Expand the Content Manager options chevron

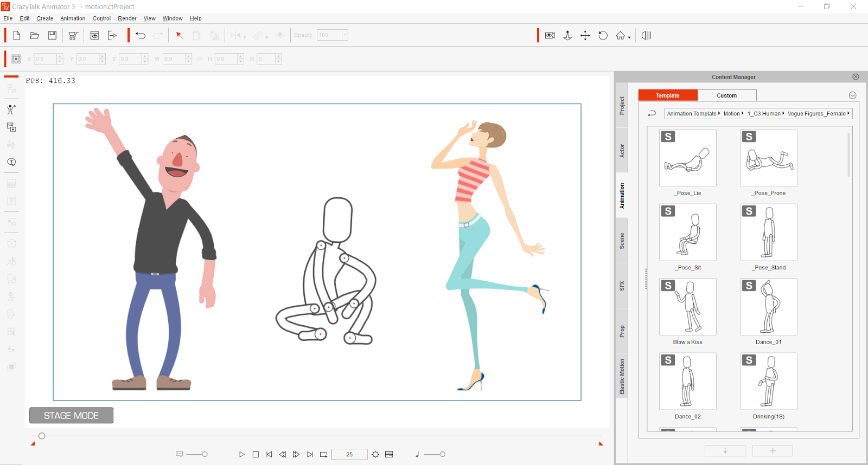(x=852, y=95)
